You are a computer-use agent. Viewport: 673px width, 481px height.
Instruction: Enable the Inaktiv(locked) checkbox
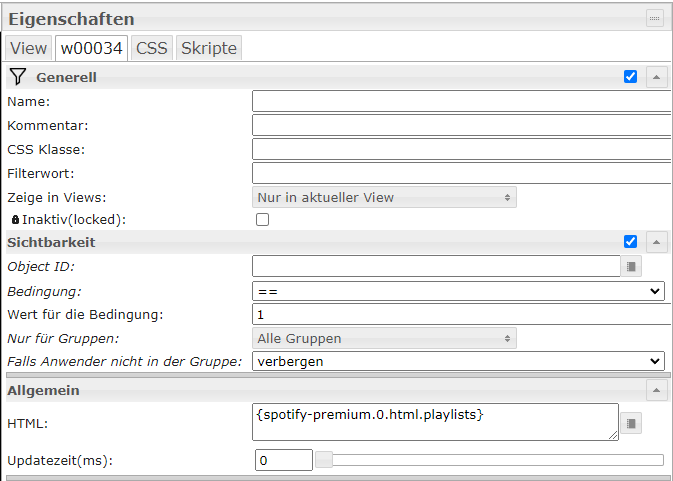[x=263, y=219]
